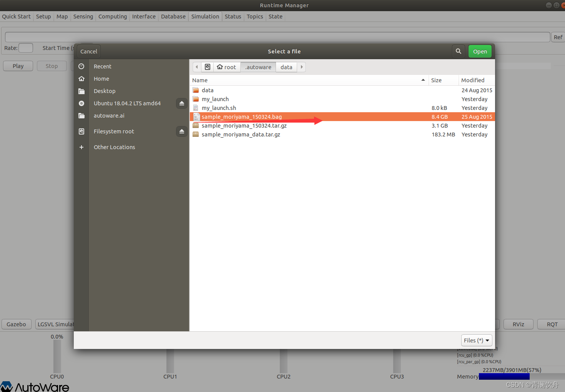Switch to Computing tab in Runtime Manager
This screenshot has height=392, width=565.
tap(113, 17)
